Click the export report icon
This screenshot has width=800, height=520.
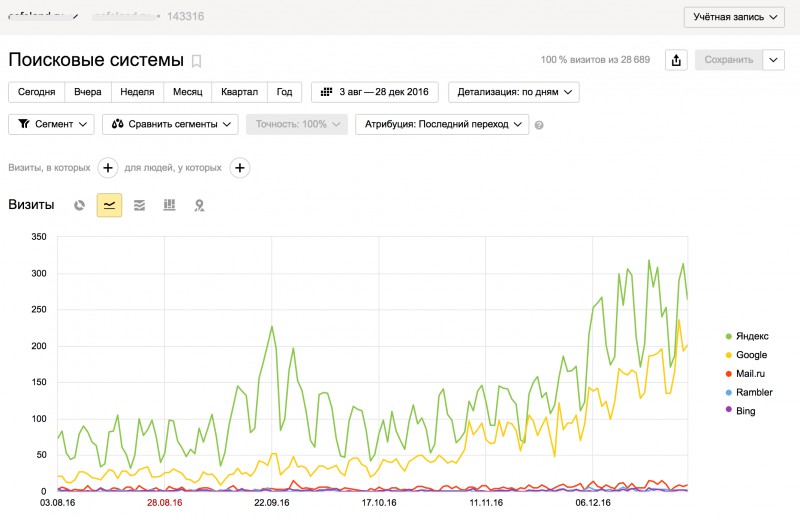[x=676, y=60]
